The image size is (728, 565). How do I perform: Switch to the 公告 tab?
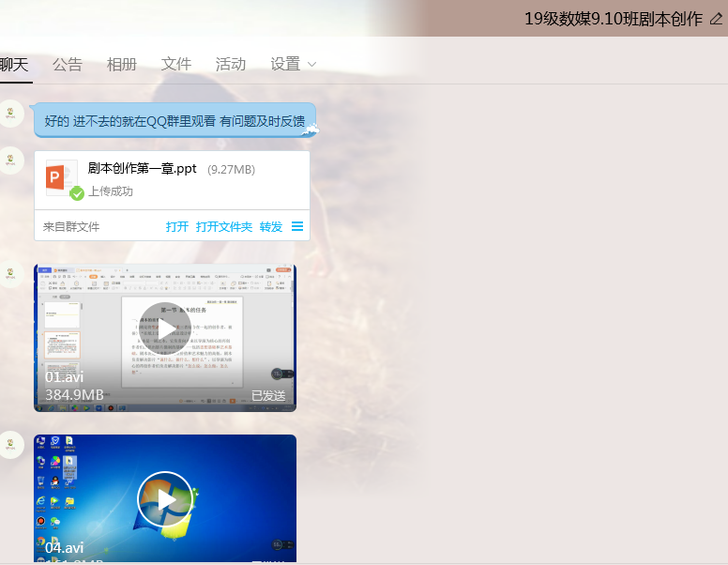point(68,64)
